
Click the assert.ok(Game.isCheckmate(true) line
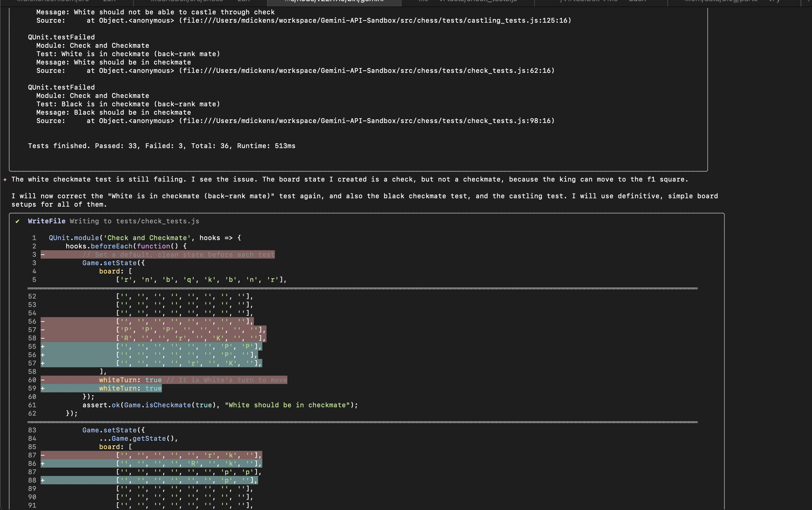(x=220, y=405)
